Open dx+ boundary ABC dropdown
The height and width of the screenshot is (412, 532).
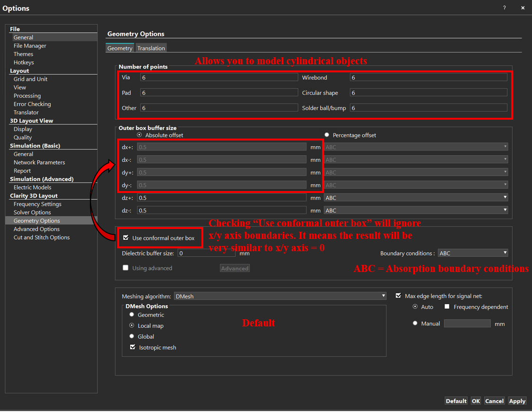click(416, 147)
